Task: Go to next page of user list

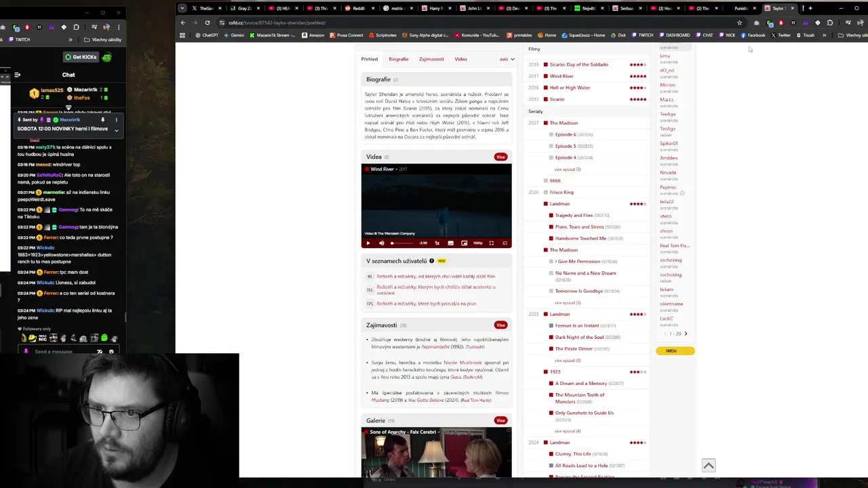Action: tap(686, 333)
